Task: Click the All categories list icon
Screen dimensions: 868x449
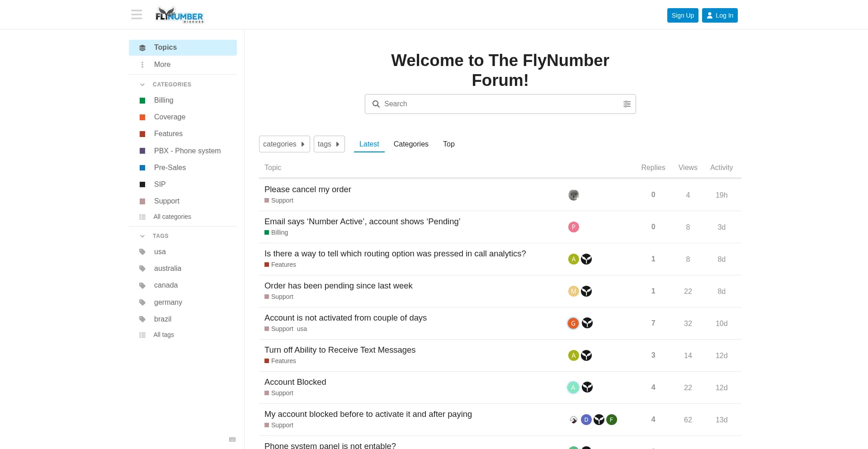Action: (142, 217)
